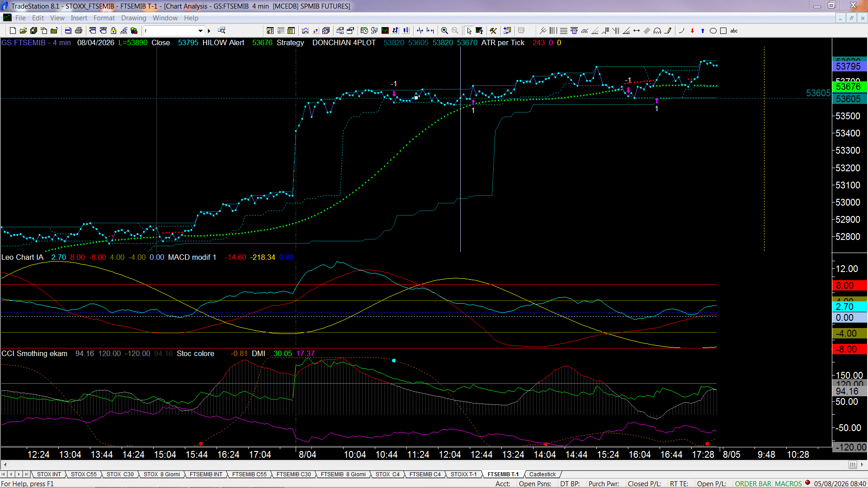Click the red-bordered green bars chart icon

[385, 31]
